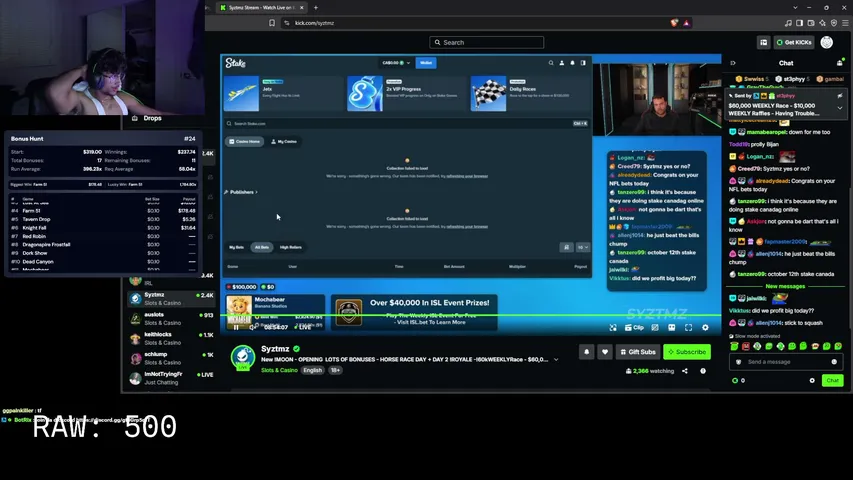This screenshot has height=480, width=853.
Task: Open the KICKs balance icon below chat
Action: click(x=735, y=380)
